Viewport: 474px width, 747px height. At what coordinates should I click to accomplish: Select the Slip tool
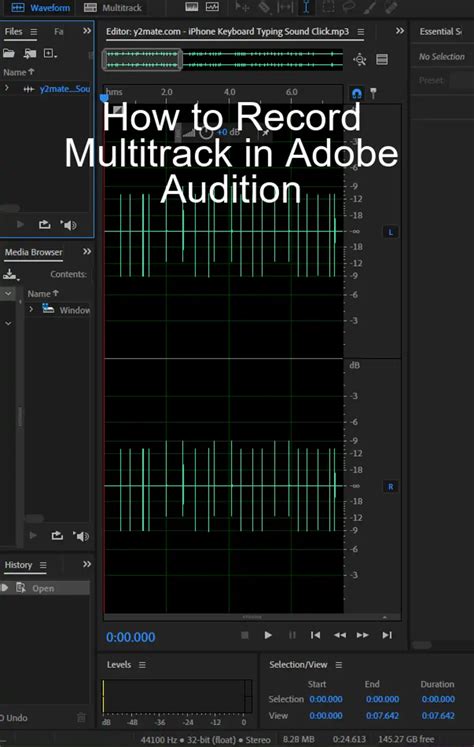pos(285,7)
